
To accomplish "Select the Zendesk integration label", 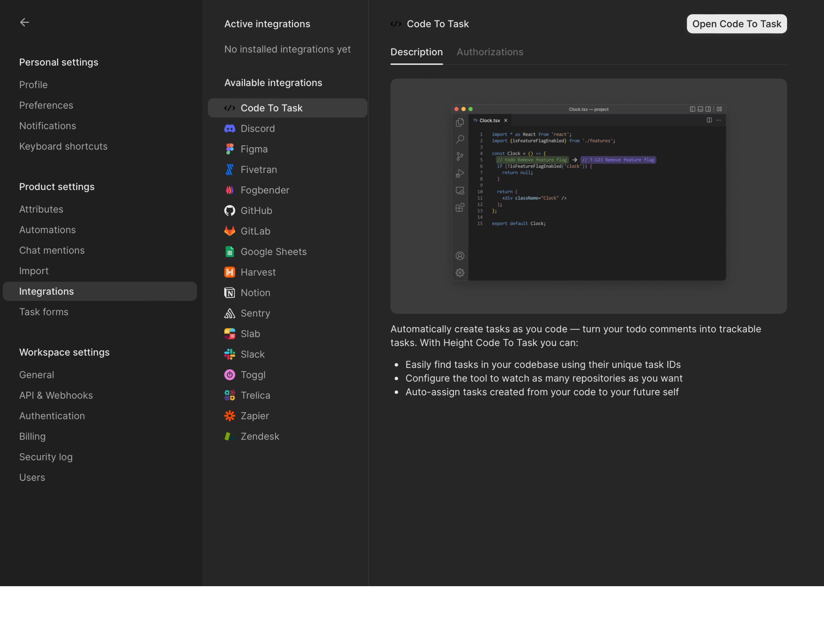I will click(x=260, y=436).
